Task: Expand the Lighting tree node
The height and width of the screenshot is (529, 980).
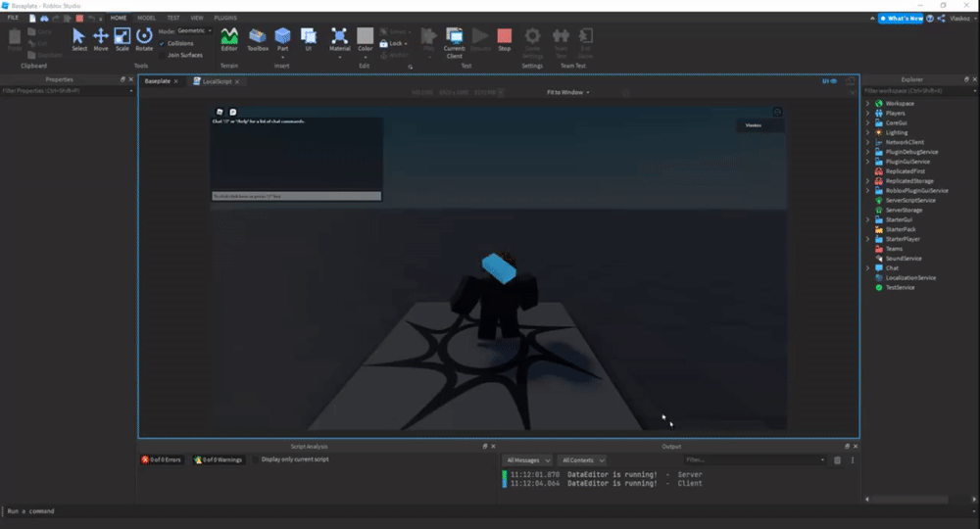Action: click(867, 132)
